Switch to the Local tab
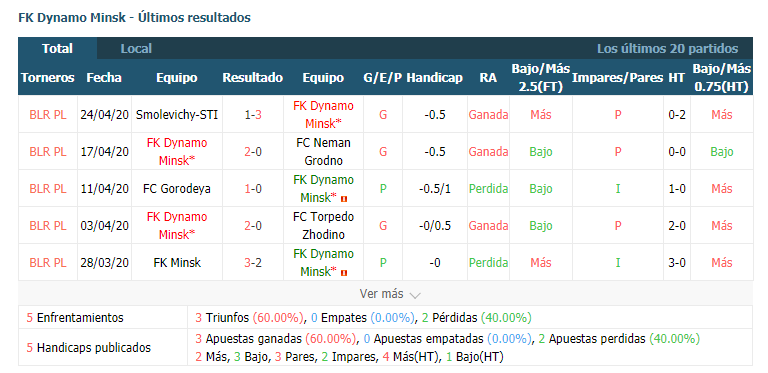This screenshot has height=373, width=768. coord(136,49)
